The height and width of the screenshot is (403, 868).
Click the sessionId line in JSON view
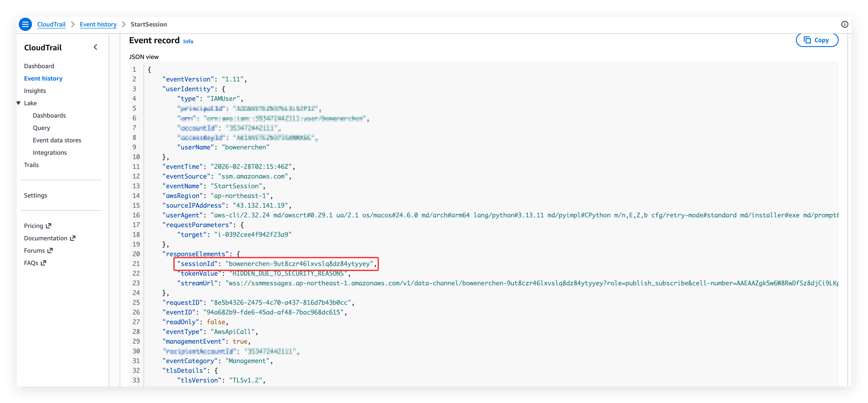point(276,264)
